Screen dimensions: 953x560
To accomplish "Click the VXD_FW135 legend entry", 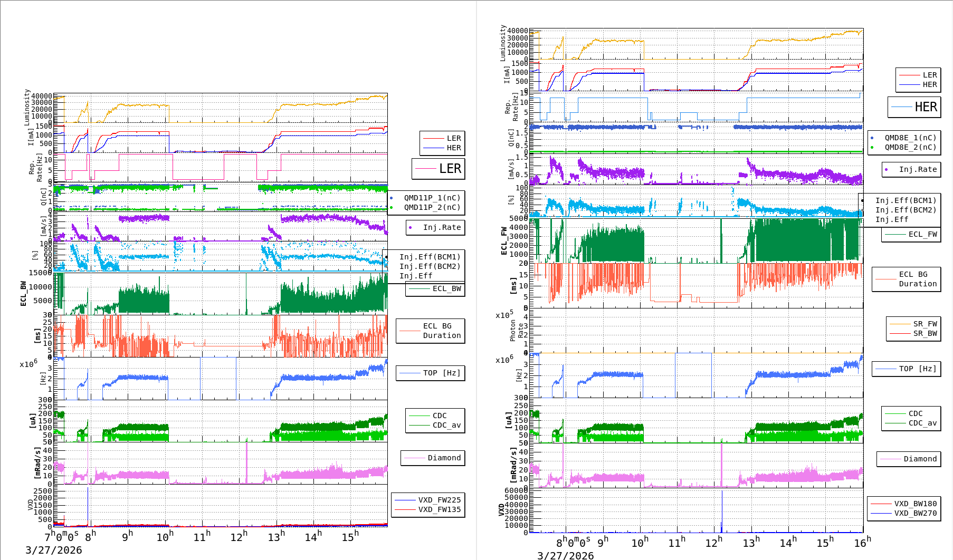I will [x=439, y=509].
